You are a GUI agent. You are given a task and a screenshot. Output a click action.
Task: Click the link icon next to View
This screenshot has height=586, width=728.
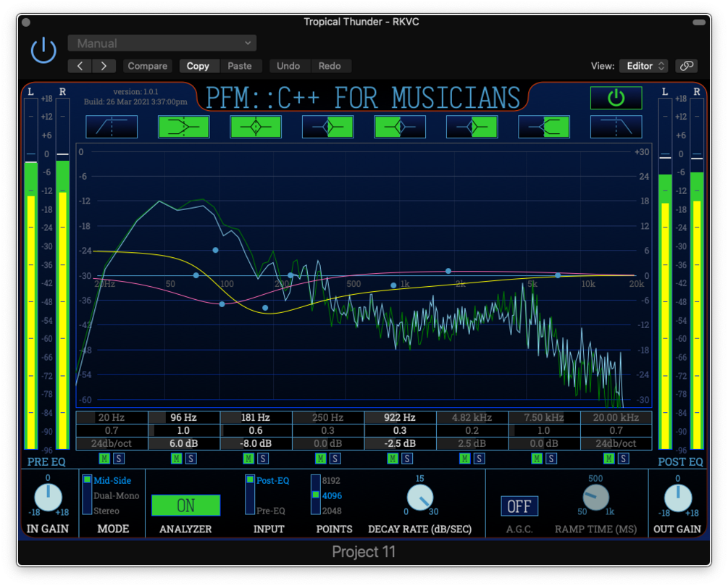(x=687, y=66)
